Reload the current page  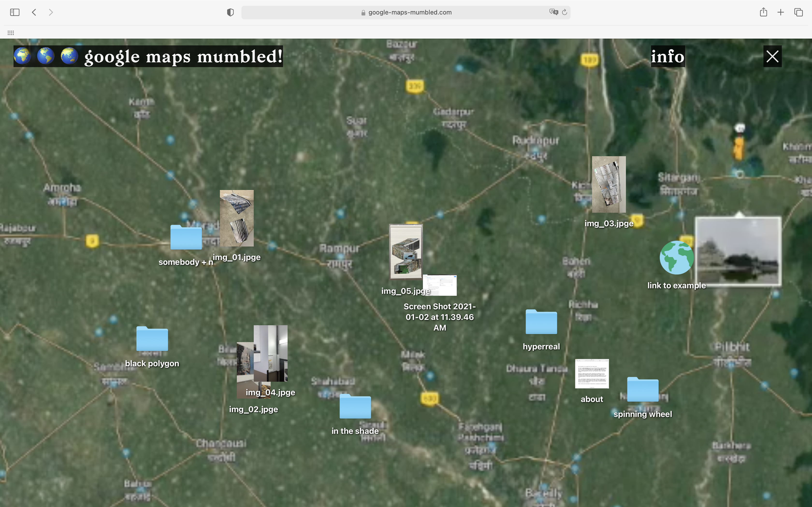pyautogui.click(x=564, y=12)
